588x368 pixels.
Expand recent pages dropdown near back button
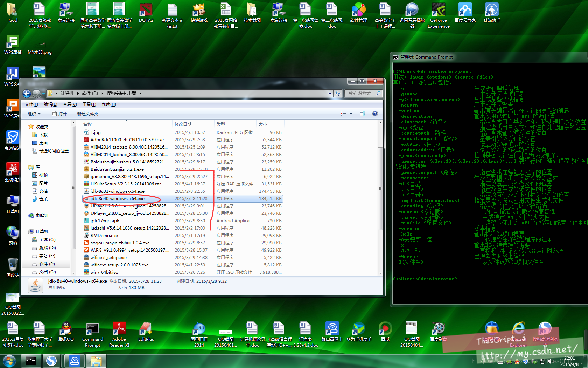[44, 94]
